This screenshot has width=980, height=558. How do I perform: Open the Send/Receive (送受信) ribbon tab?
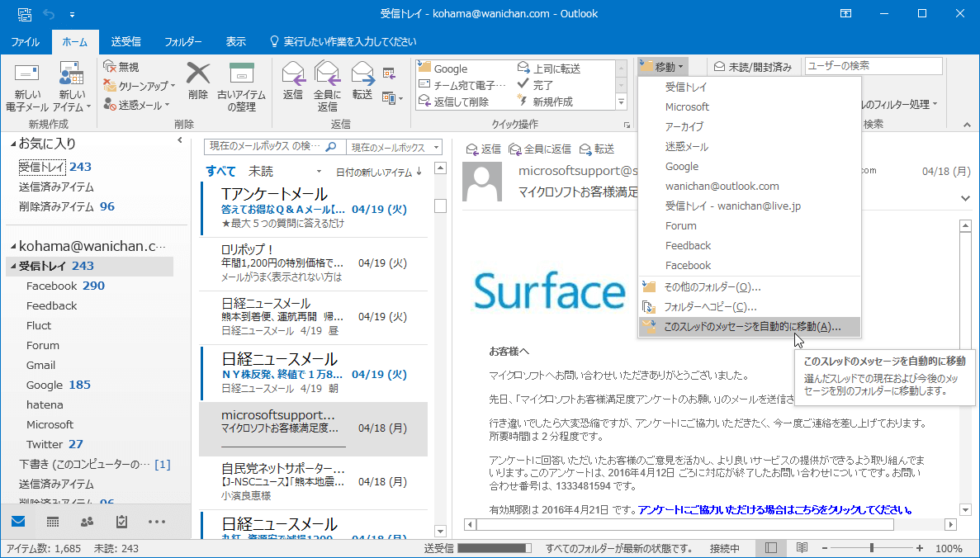(x=125, y=41)
